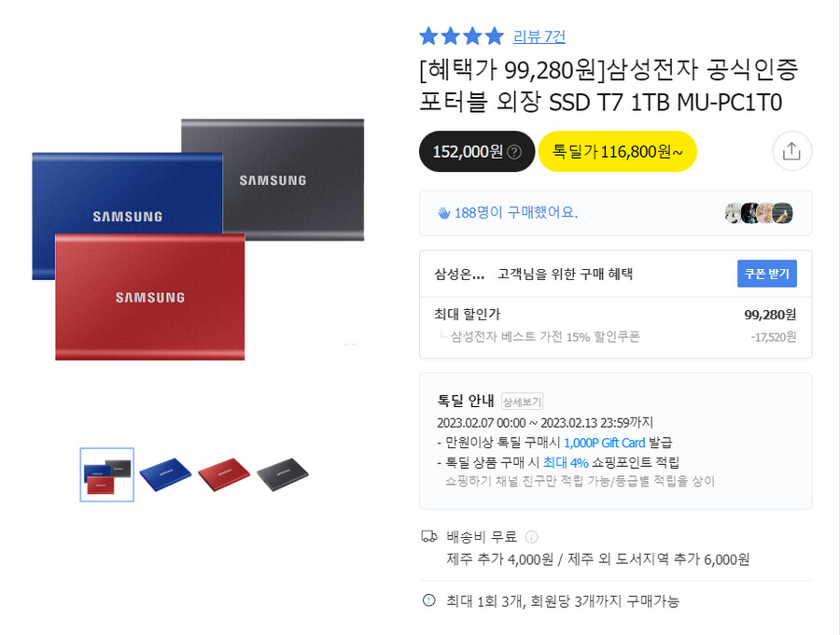Click the yellow 톡딜가 price button
Image resolution: width=840 pixels, height=635 pixels.
tap(617, 150)
